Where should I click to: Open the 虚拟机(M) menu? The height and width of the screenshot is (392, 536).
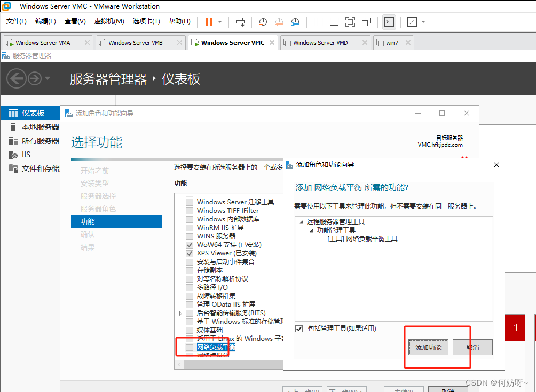109,21
